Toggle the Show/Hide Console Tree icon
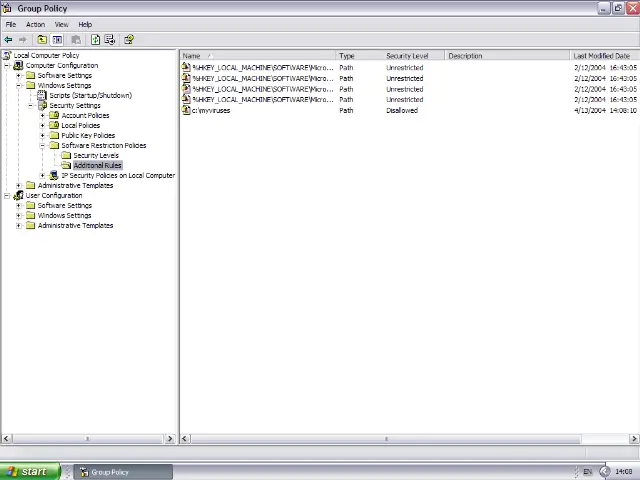This screenshot has height=480, width=640. [x=57, y=40]
